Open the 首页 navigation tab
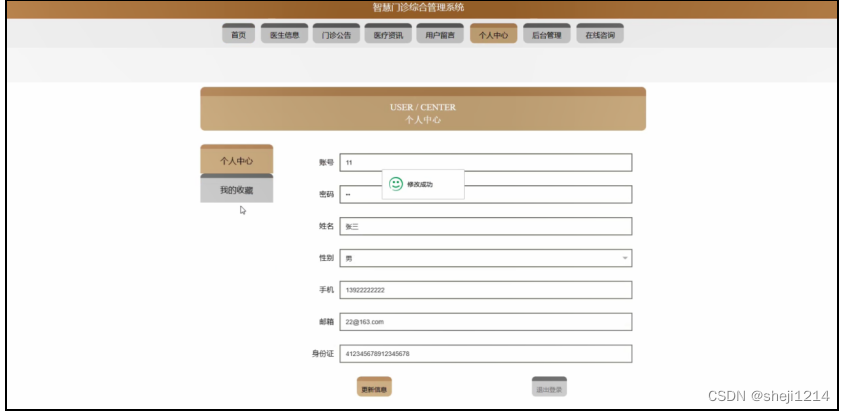The height and width of the screenshot is (413, 845). (238, 33)
